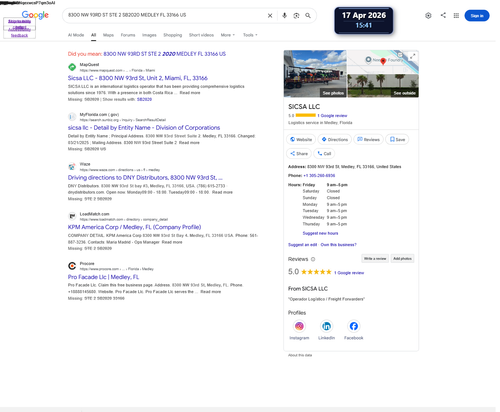Expand the map with the expand icon
The image size is (500, 412).
[413, 56]
